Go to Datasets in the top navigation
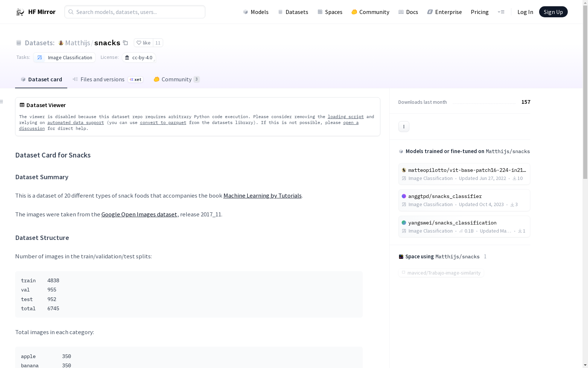588x368 pixels. point(293,12)
